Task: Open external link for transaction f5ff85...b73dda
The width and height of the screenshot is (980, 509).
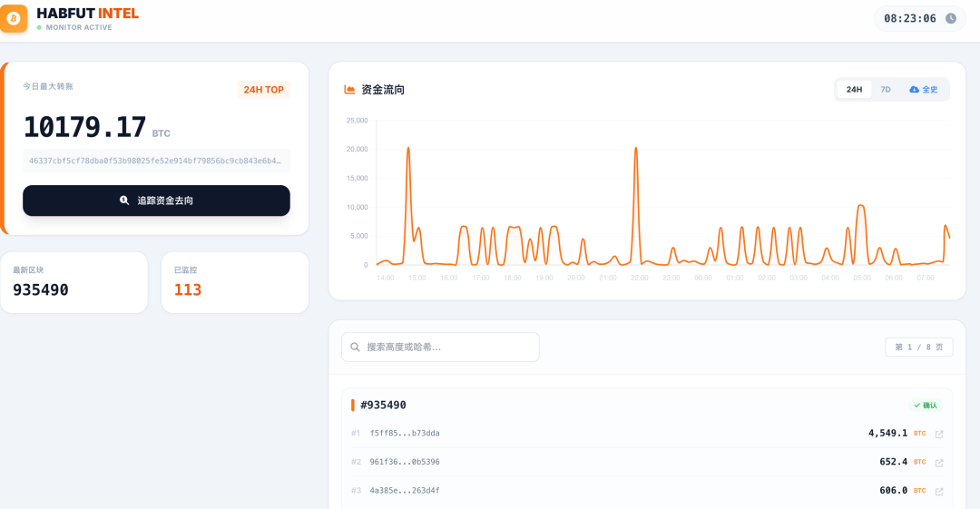Action: point(939,434)
